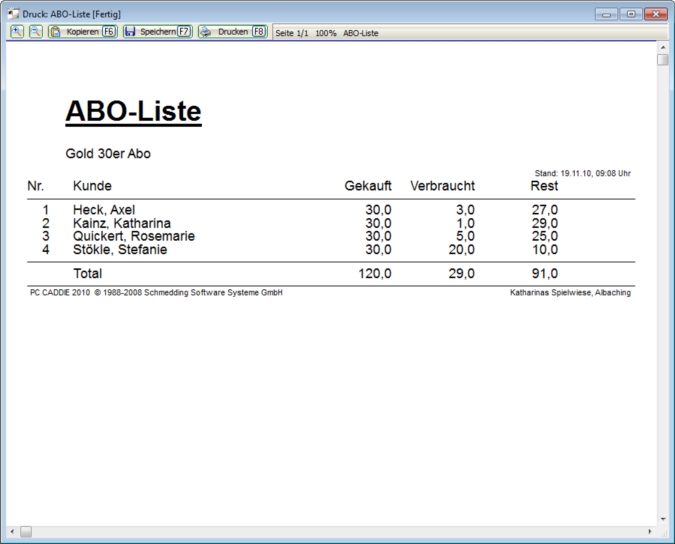The height and width of the screenshot is (544, 675).
Task: Maximize the Druck: ABO-Liste window
Action: coord(631,14)
